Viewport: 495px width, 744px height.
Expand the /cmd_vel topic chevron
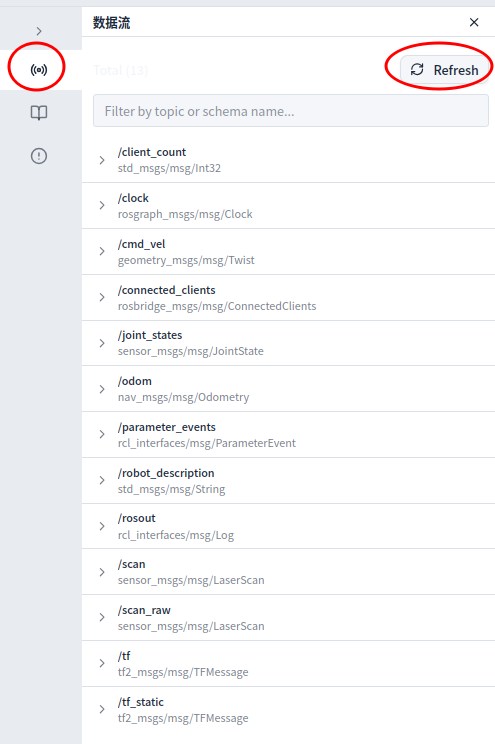coord(102,251)
